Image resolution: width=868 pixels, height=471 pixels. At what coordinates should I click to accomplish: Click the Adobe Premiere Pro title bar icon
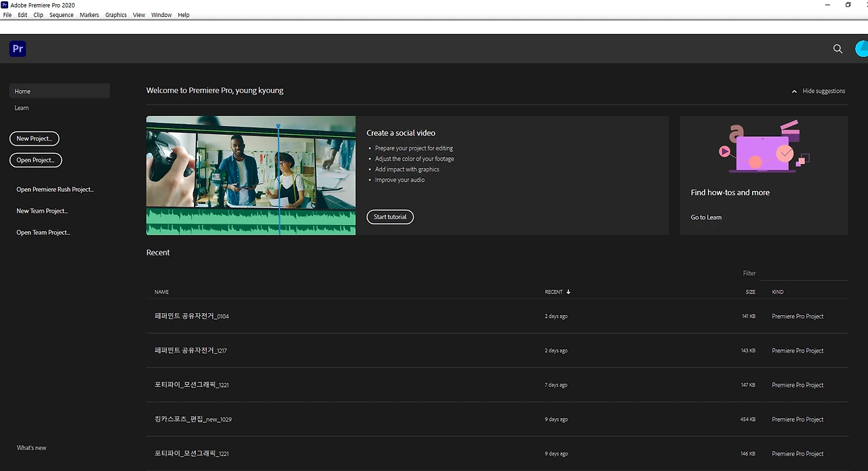(x=5, y=5)
